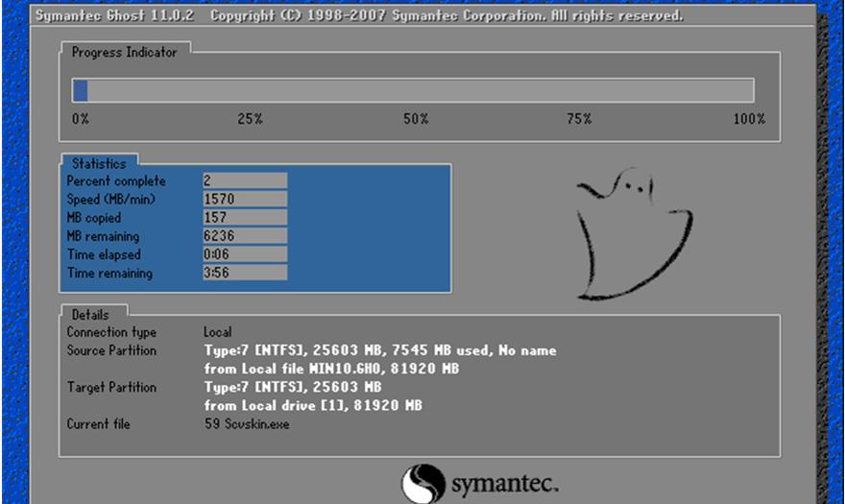The width and height of the screenshot is (845, 504).
Task: Click the blue progress bar fill
Action: (x=81, y=90)
